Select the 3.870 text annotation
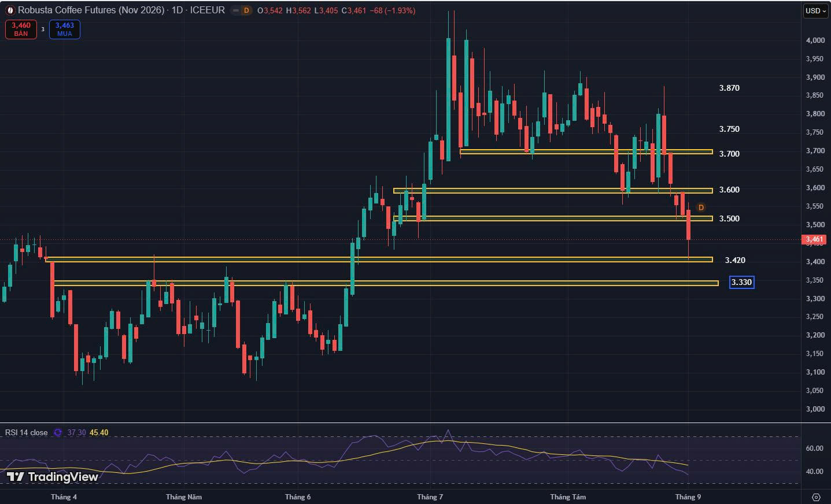The width and height of the screenshot is (831, 504). click(729, 88)
